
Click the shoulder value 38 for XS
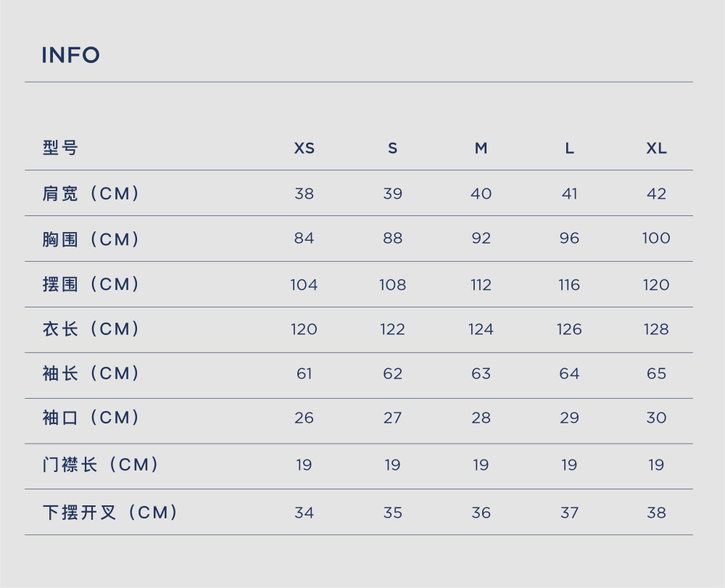(x=304, y=194)
